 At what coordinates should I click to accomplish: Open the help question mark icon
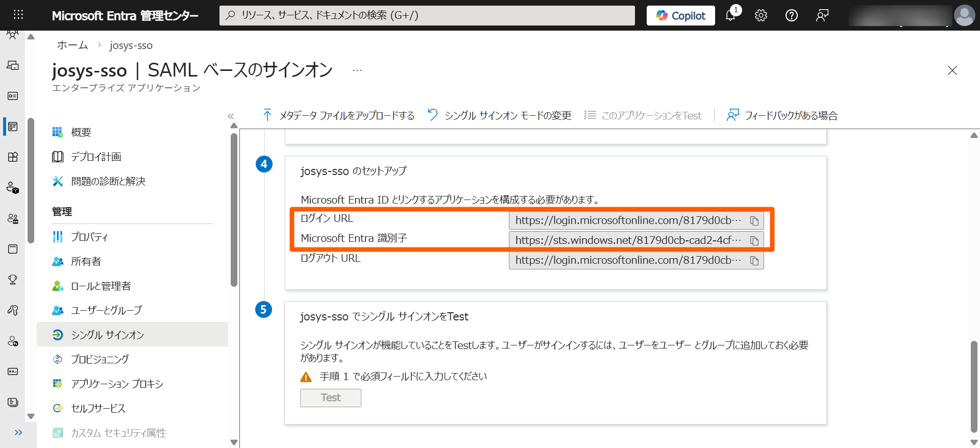pyautogui.click(x=791, y=15)
